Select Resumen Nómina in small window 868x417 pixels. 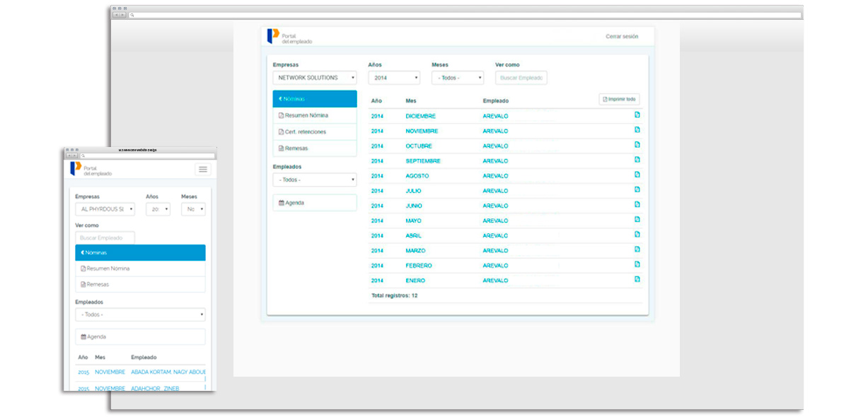pyautogui.click(x=140, y=269)
